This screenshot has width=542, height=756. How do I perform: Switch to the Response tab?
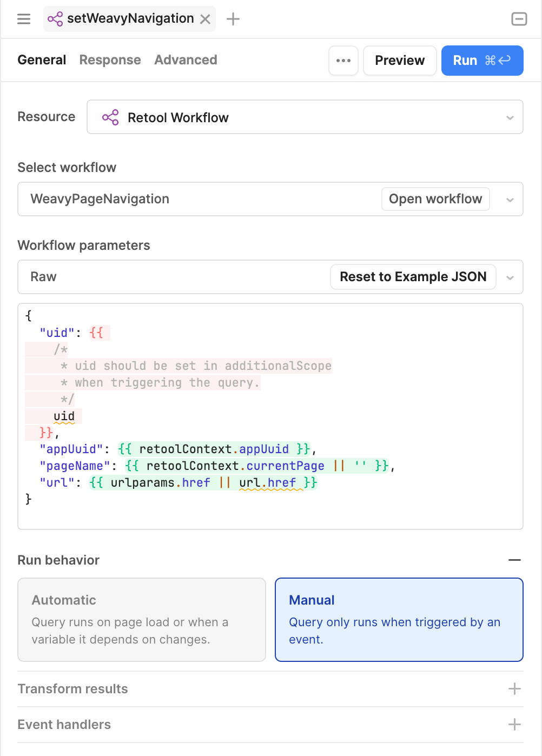click(x=110, y=60)
